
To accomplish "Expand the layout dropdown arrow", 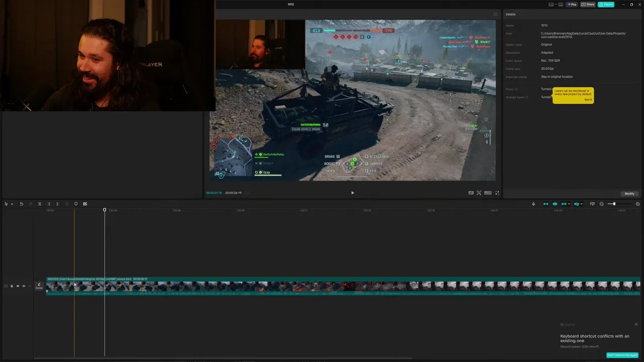I will (x=556, y=5).
